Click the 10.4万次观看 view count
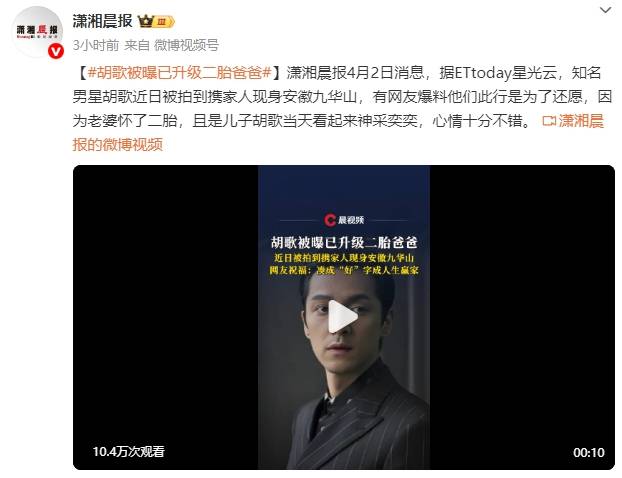The width and height of the screenshot is (622, 478). pos(129,451)
